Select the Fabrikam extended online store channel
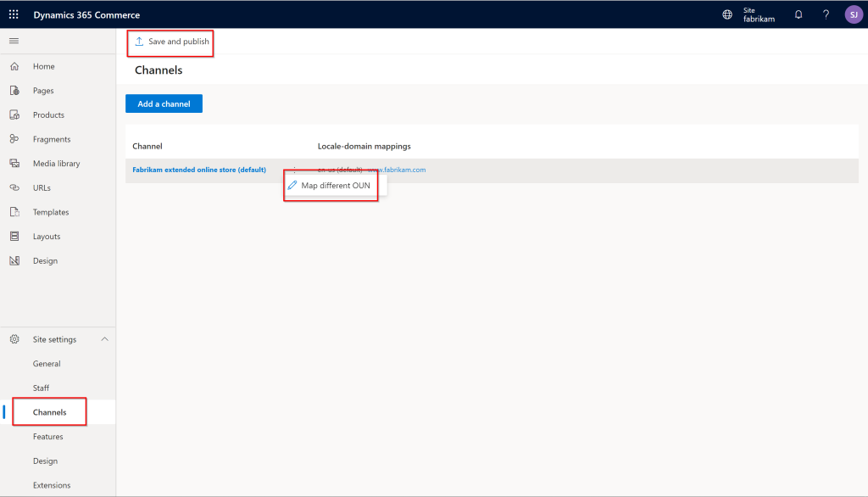This screenshot has height=497, width=868. coord(199,170)
